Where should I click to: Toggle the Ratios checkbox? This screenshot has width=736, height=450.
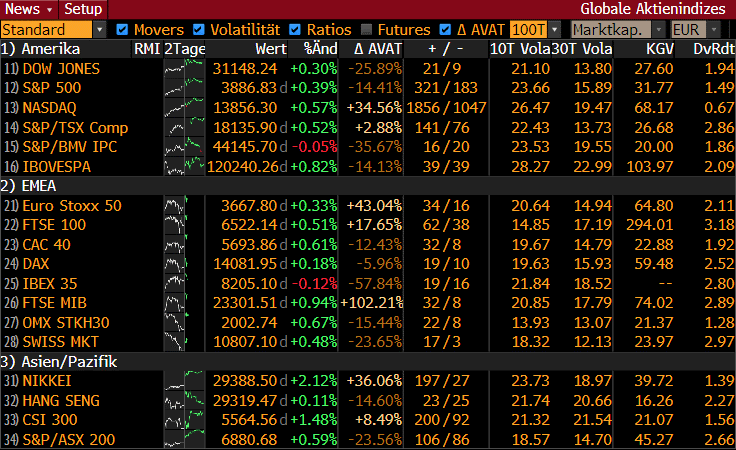pyautogui.click(x=295, y=30)
